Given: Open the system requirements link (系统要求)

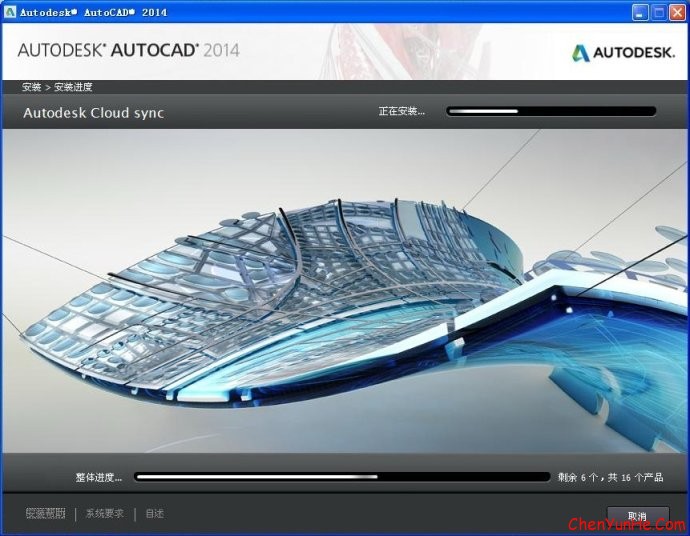Looking at the screenshot, I should point(105,513).
